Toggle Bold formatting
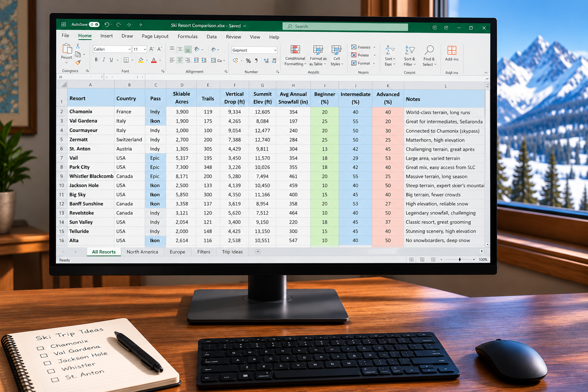Viewport: 588px width, 392px height. pyautogui.click(x=96, y=60)
